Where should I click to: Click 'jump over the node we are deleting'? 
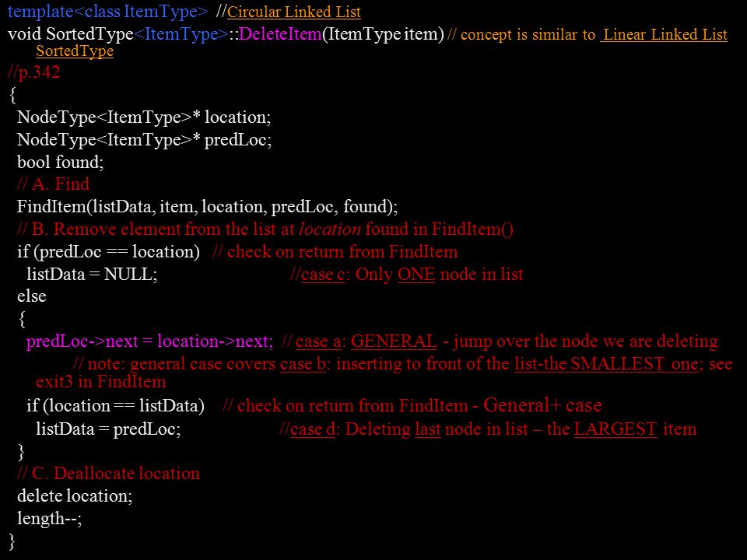pyautogui.click(x=585, y=341)
